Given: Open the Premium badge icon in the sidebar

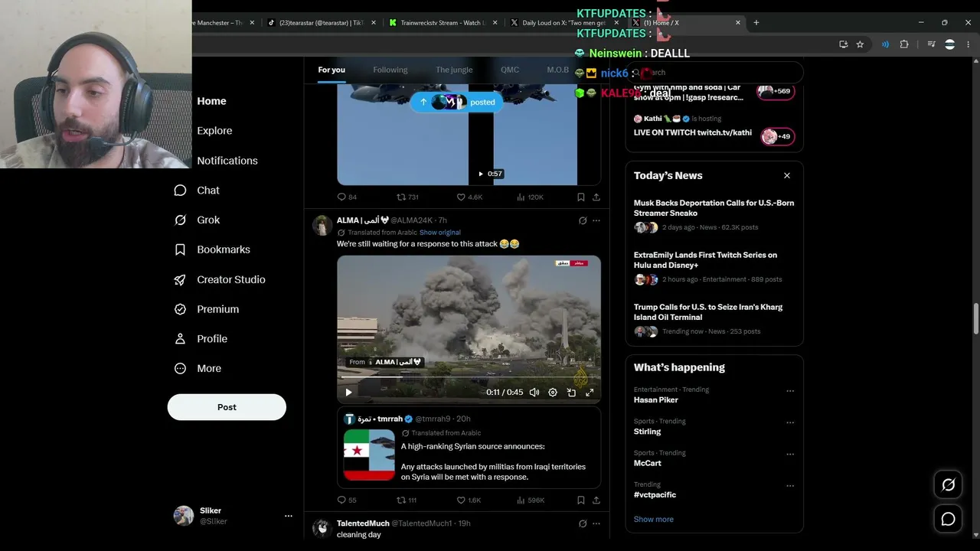Looking at the screenshot, I should point(180,309).
